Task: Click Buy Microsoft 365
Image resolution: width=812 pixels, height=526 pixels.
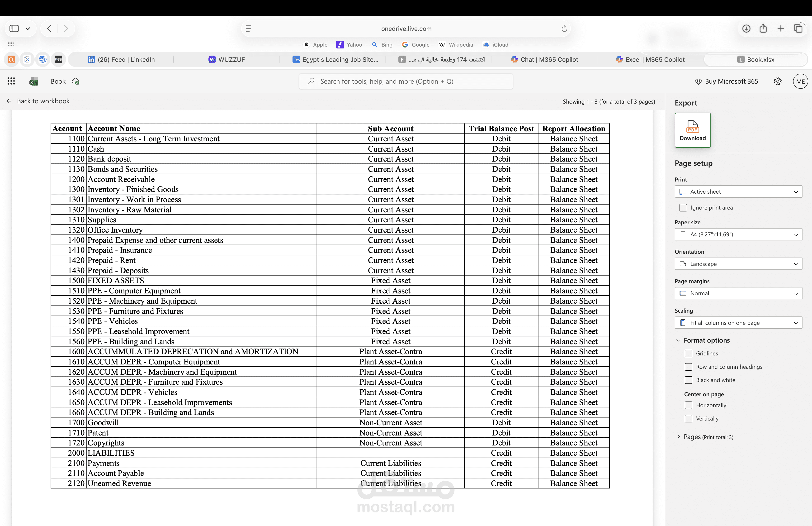Action: pos(726,81)
